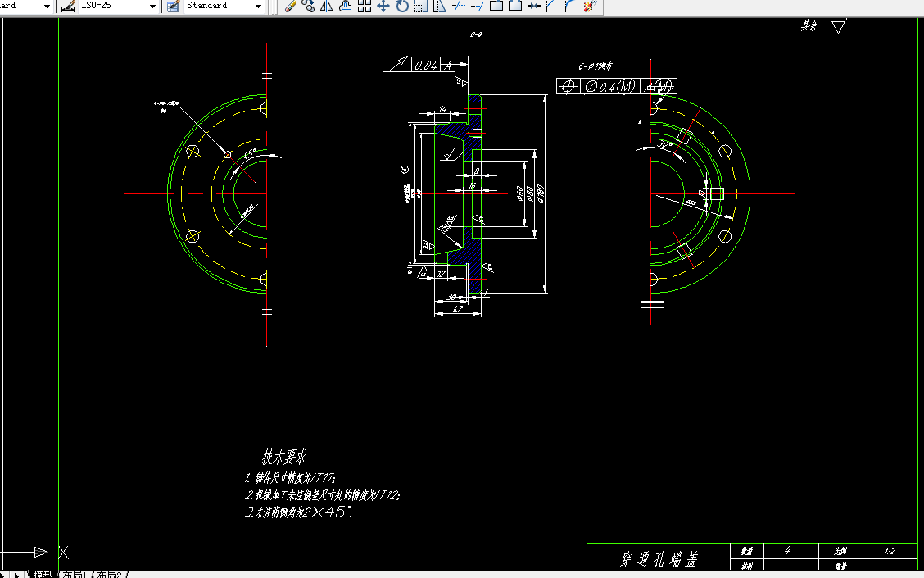Click the 穿通孔端盖 title block text
The image size is (924, 578).
tap(659, 558)
